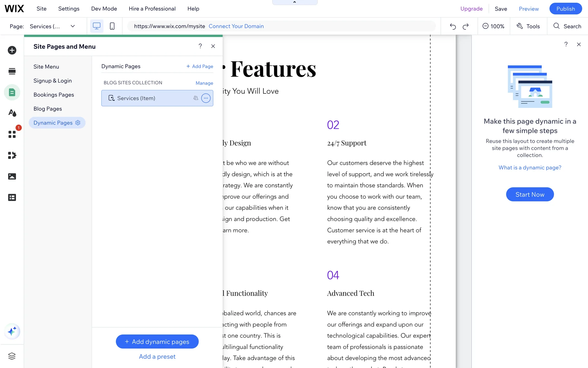Open the Add Section sidebar icon
The height and width of the screenshot is (368, 588).
tap(12, 71)
